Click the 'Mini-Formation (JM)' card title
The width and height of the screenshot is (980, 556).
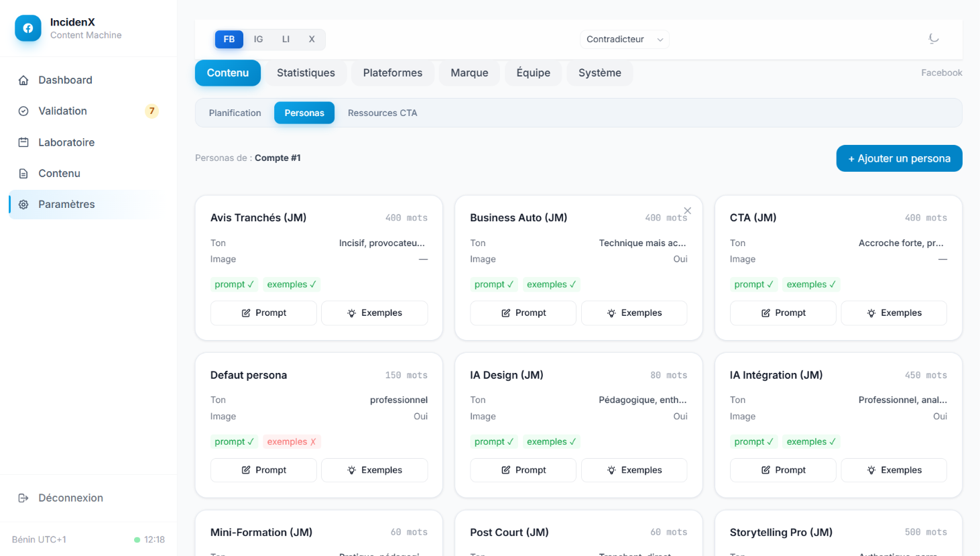261,532
